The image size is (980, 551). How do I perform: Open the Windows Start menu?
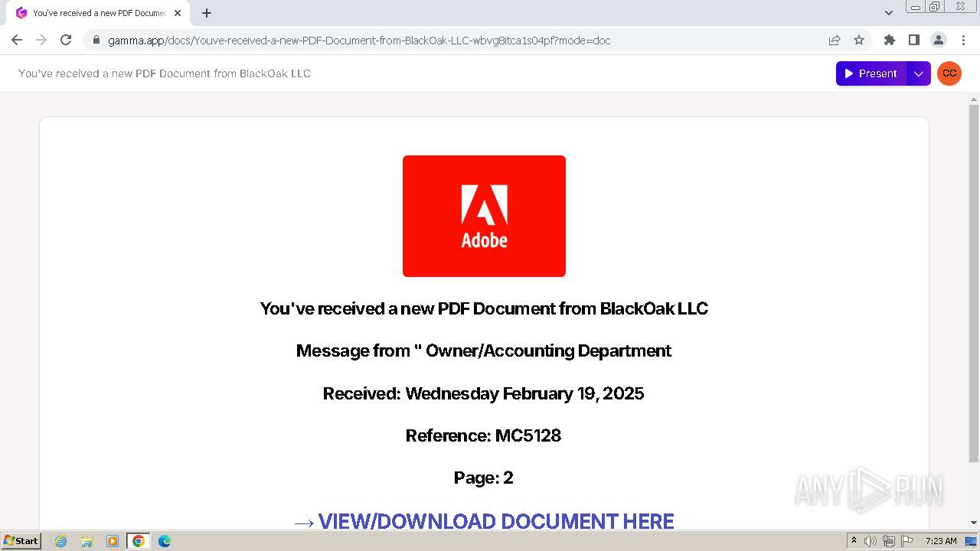[21, 540]
